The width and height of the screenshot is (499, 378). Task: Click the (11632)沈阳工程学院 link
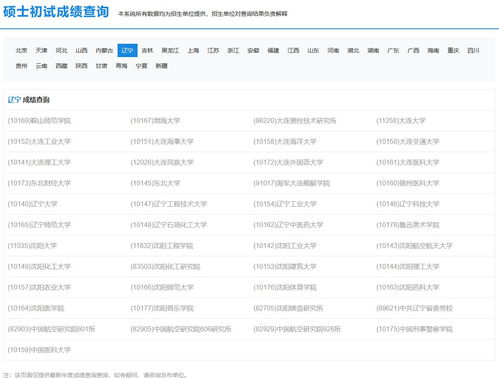click(x=162, y=246)
